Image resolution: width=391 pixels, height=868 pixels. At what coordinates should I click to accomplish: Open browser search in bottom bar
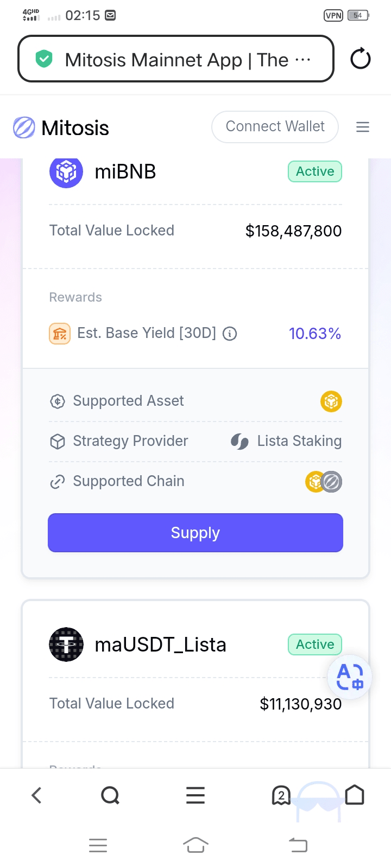tap(110, 795)
